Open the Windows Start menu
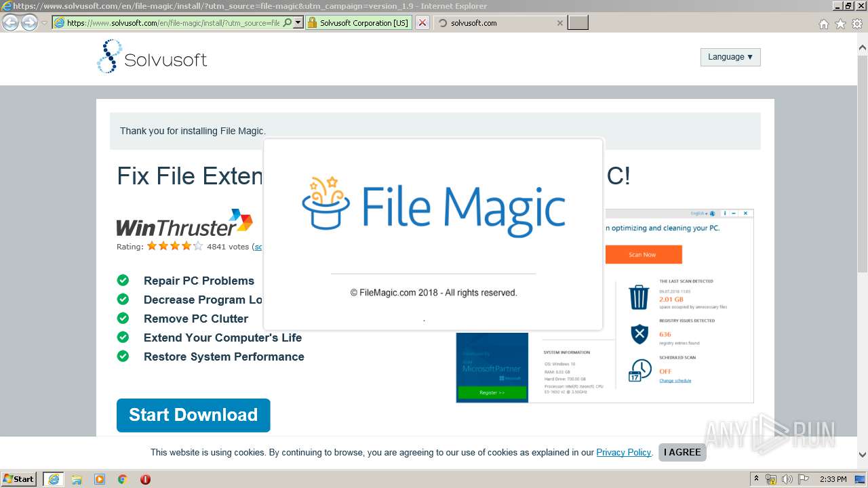This screenshot has height=488, width=868. pos(19,479)
